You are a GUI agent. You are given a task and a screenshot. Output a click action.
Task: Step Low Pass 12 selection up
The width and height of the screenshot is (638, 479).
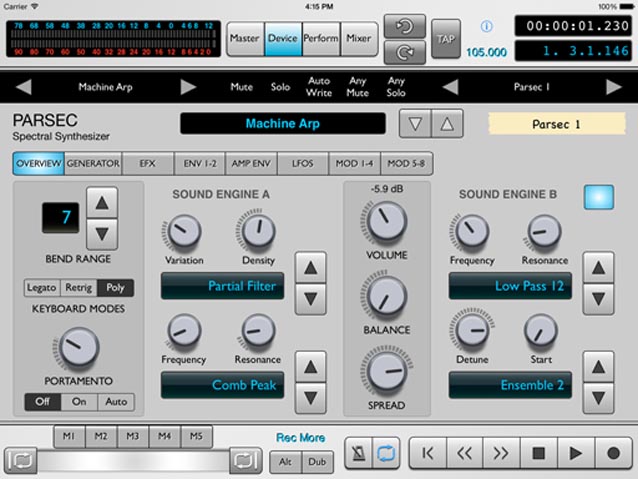pyautogui.click(x=598, y=267)
